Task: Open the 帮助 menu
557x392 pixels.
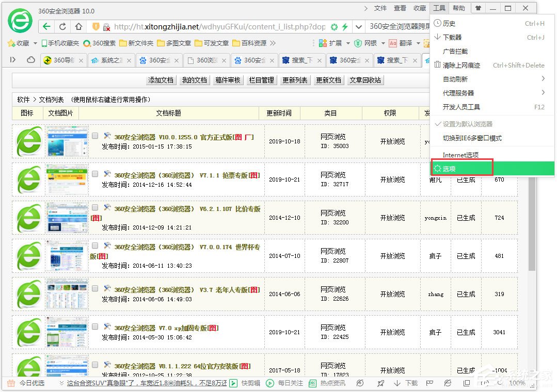Action: pos(459,8)
